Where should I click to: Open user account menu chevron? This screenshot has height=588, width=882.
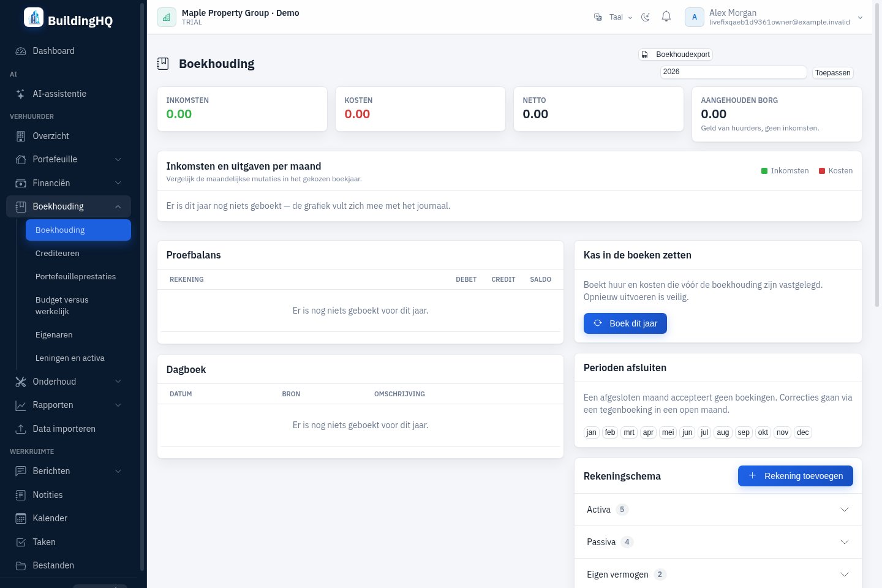point(860,18)
